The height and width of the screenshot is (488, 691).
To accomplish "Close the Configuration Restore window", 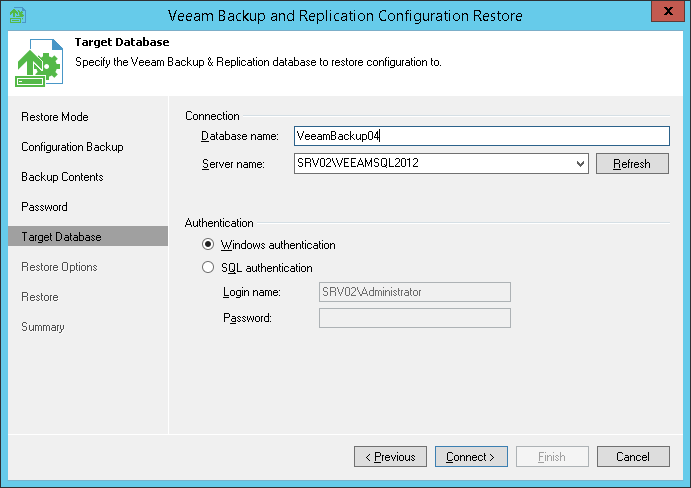I will tap(664, 12).
